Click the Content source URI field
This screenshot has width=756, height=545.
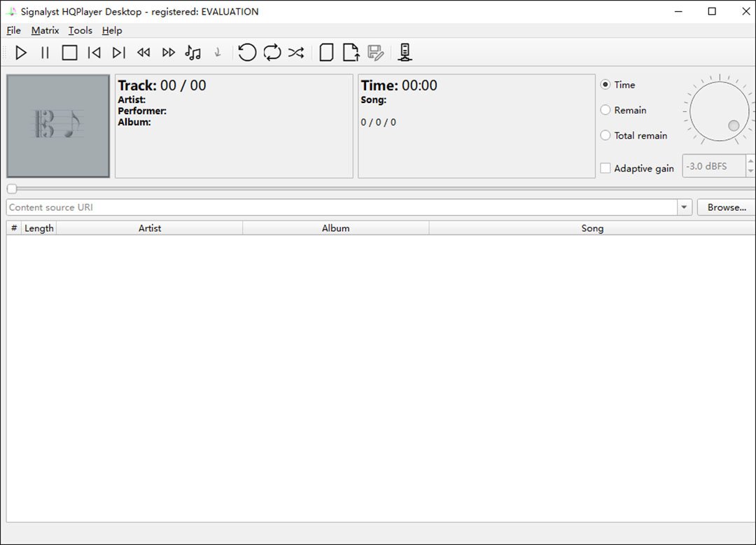342,207
